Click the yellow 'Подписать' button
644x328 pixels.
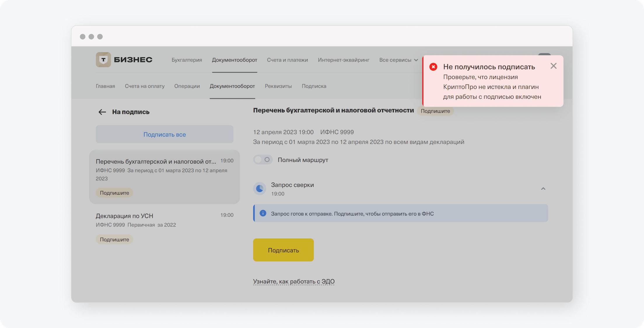point(283,250)
